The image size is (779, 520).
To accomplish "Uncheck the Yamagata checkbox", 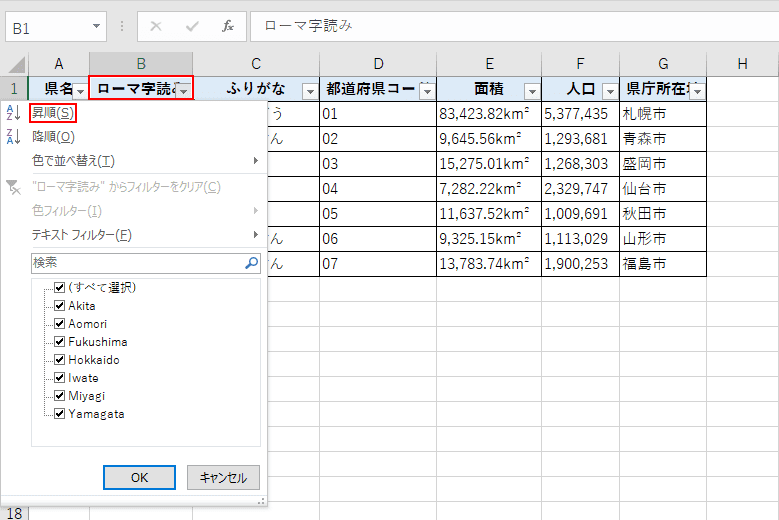I will (60, 413).
